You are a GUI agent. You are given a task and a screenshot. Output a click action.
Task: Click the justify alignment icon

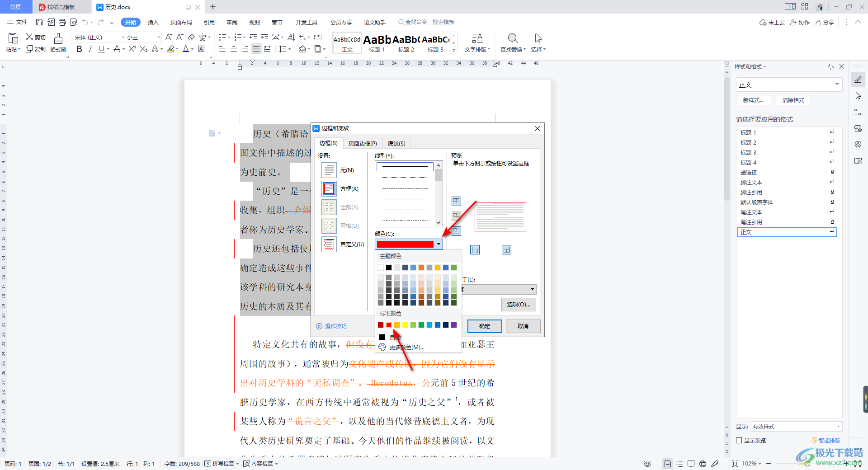tap(256, 49)
